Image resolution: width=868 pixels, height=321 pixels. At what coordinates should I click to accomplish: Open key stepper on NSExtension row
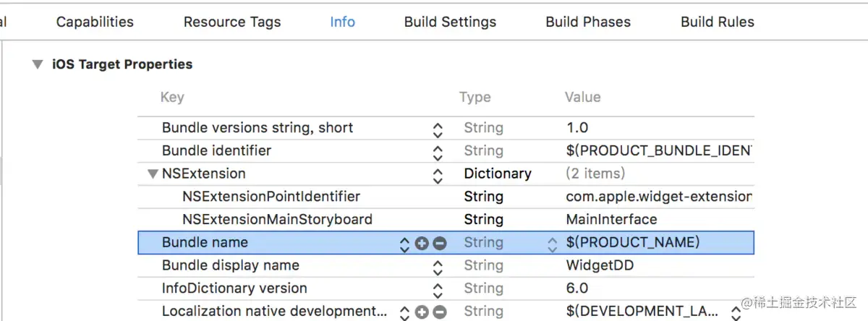click(x=438, y=175)
